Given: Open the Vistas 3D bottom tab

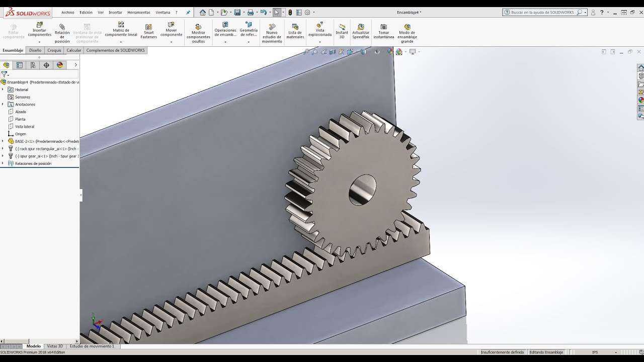Looking at the screenshot, I should [x=55, y=346].
